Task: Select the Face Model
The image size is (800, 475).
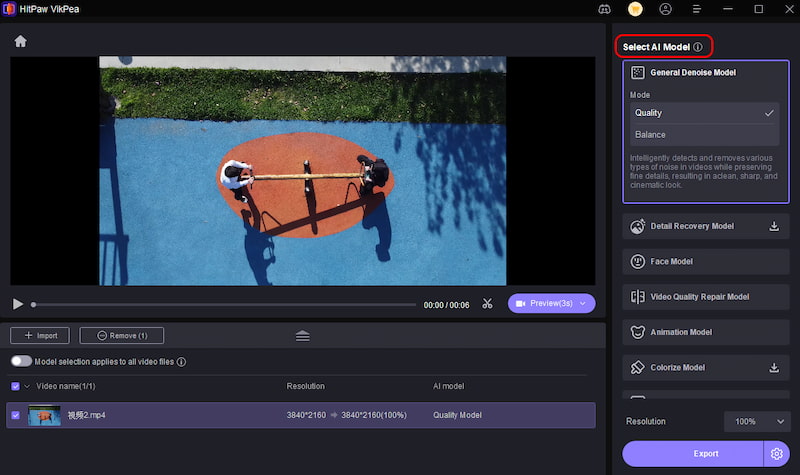Action: tap(706, 261)
